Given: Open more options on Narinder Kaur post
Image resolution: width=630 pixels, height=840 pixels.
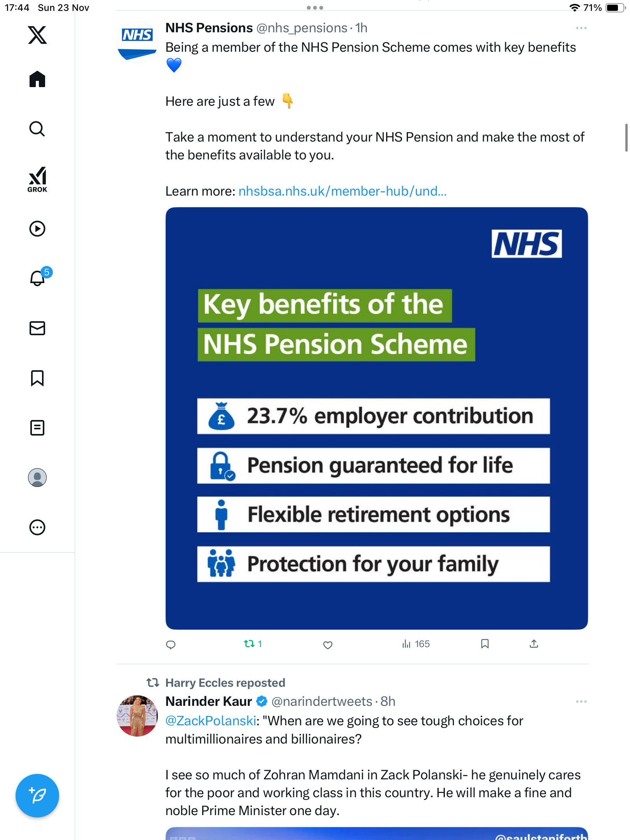Looking at the screenshot, I should coord(581,702).
